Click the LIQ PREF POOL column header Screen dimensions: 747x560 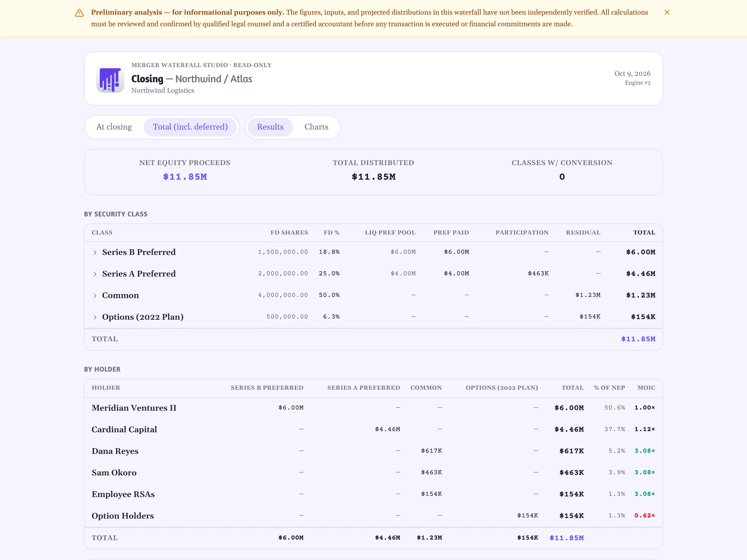pyautogui.click(x=390, y=233)
